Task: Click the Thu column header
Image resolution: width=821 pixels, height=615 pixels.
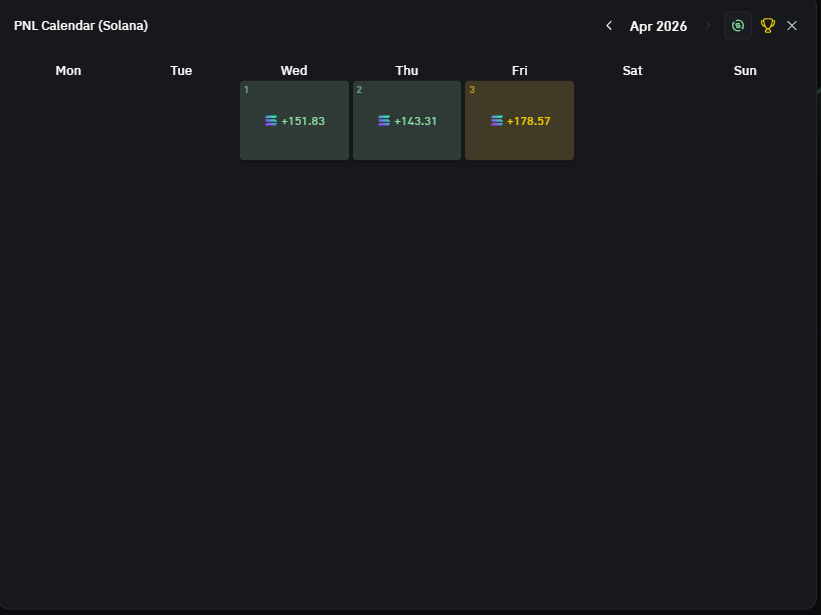Action: [407, 71]
